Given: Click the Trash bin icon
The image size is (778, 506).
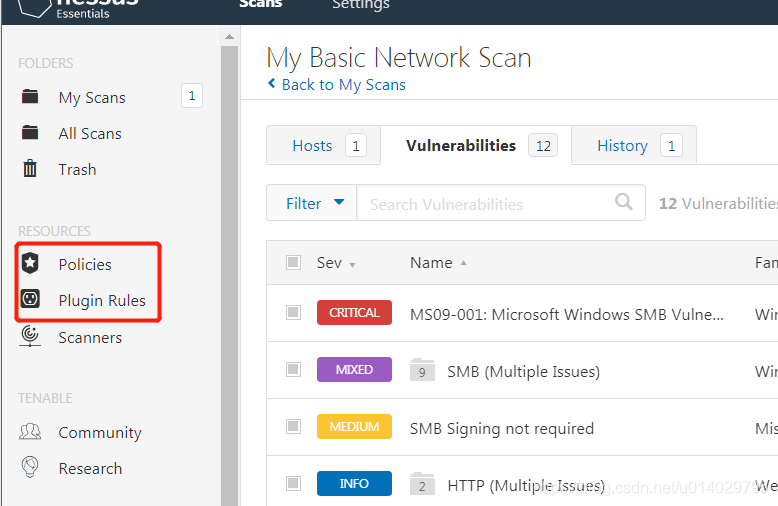Looking at the screenshot, I should [30, 169].
